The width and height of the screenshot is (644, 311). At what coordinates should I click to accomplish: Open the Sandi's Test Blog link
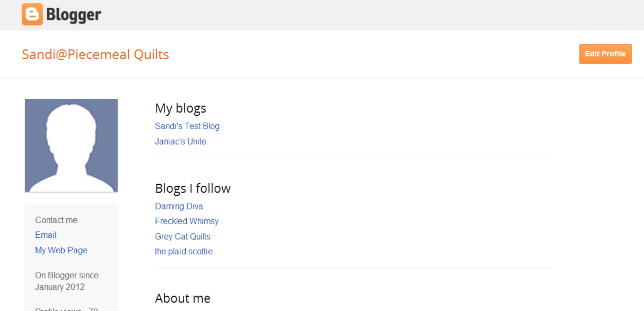(187, 126)
